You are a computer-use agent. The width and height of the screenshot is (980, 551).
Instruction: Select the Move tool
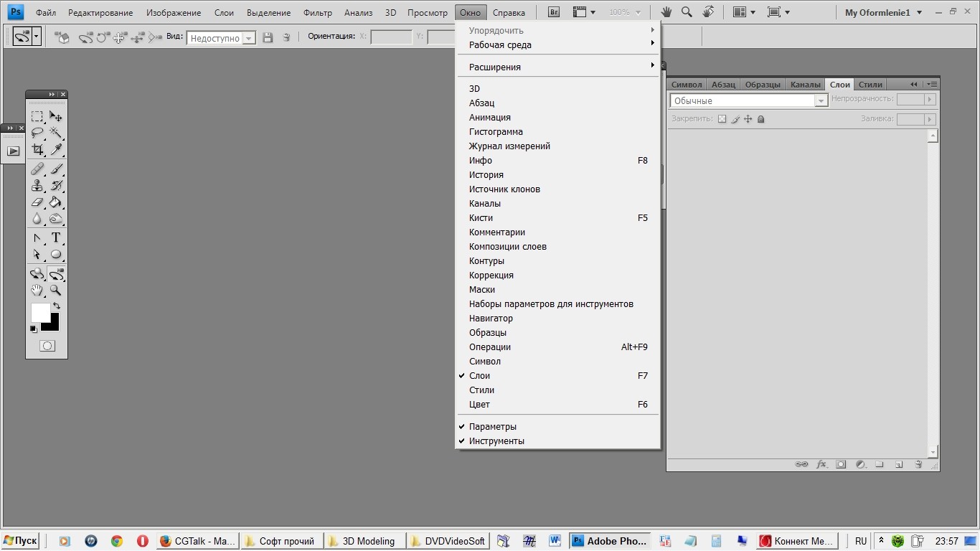56,116
